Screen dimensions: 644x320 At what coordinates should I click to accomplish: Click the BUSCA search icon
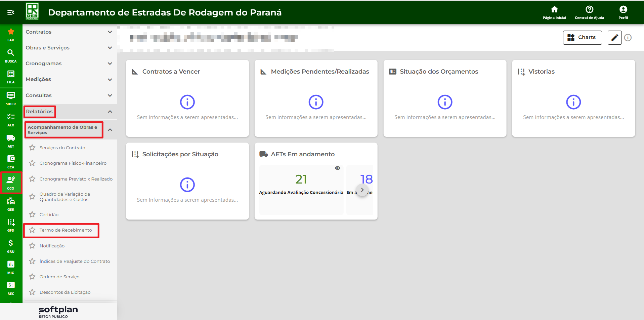click(11, 55)
